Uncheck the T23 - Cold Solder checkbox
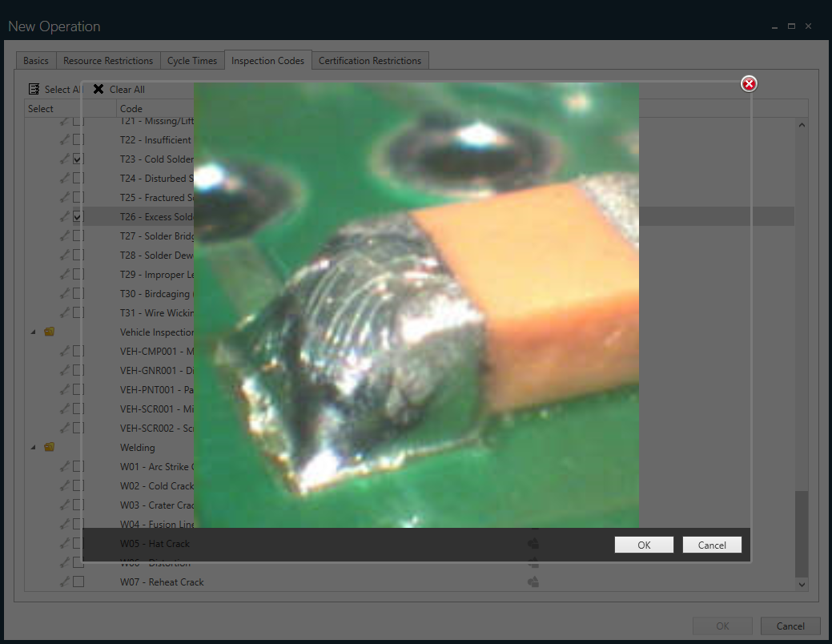 77,158
